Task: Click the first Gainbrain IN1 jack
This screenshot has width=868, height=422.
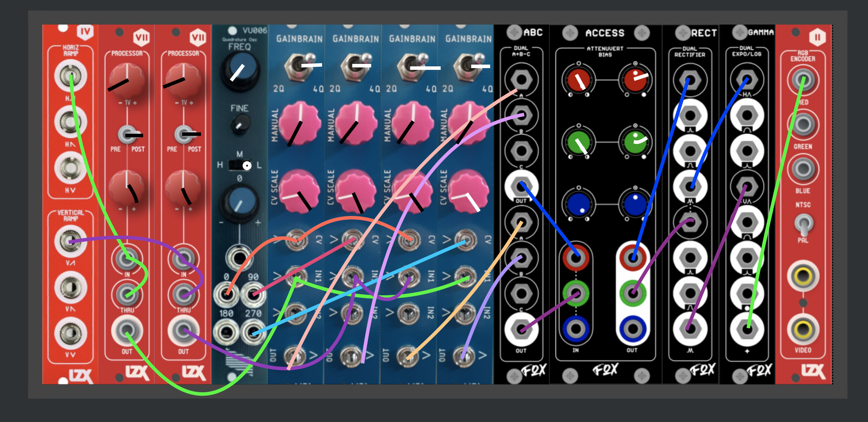Action: (x=296, y=276)
